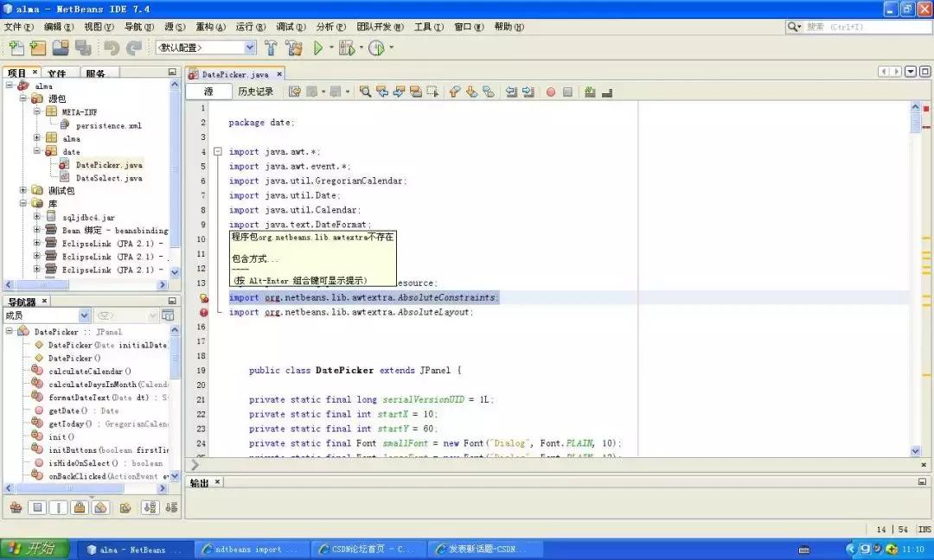The height and width of the screenshot is (560, 934).
Task: Click the Clean and Build icon
Action: pos(294,48)
